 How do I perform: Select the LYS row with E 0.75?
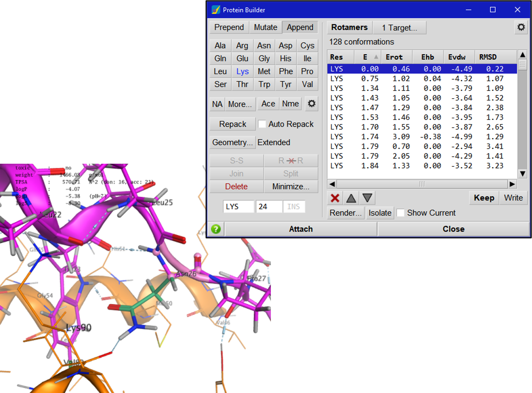422,79
